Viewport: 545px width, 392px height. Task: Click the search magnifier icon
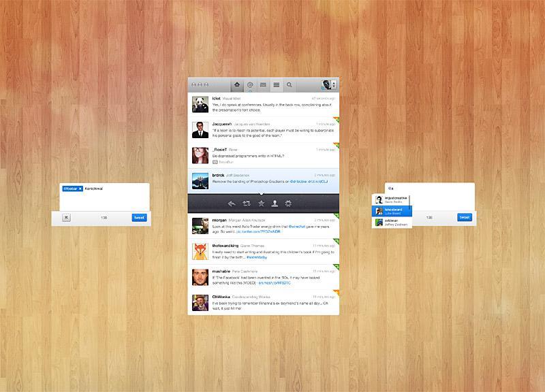[290, 85]
